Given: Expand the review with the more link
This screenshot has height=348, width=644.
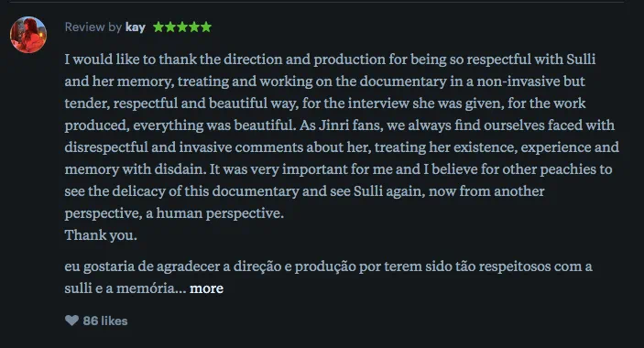Looking at the screenshot, I should point(206,288).
